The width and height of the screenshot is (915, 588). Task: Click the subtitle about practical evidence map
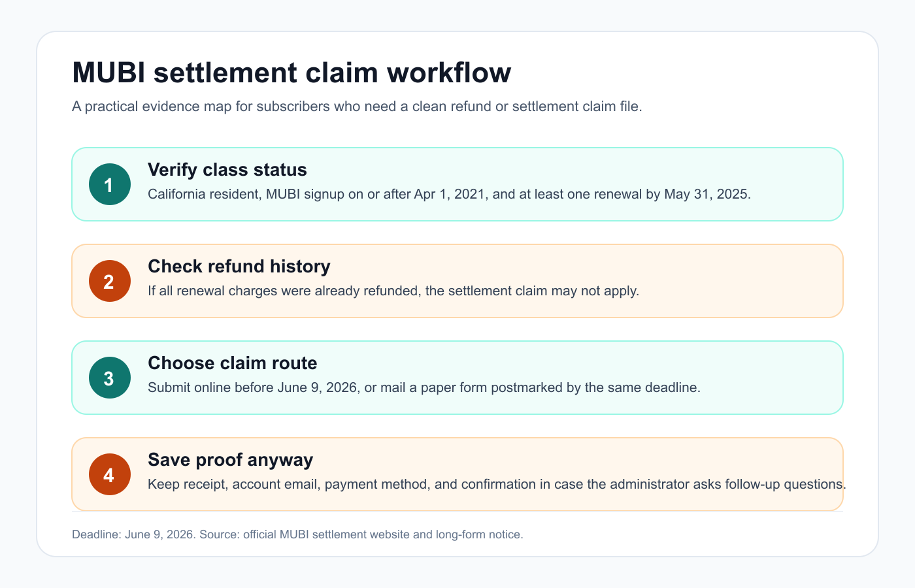point(357,106)
